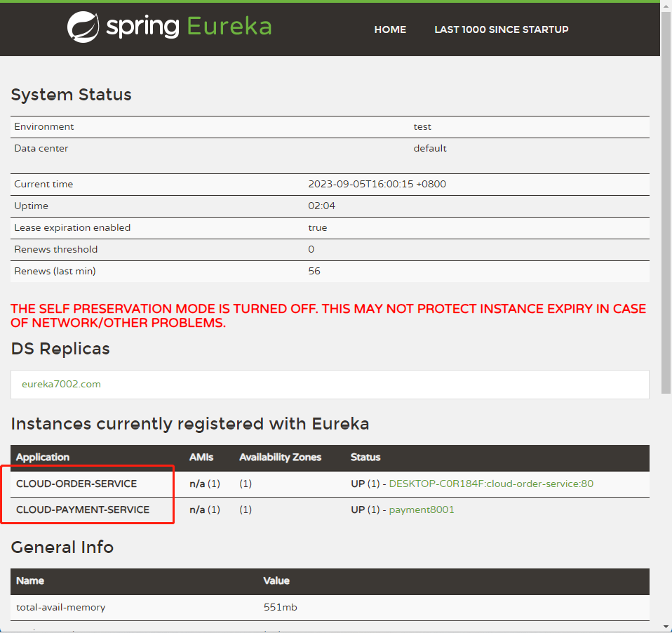The height and width of the screenshot is (633, 672).
Task: Click the scrollbar up arrow
Action: [666, 6]
